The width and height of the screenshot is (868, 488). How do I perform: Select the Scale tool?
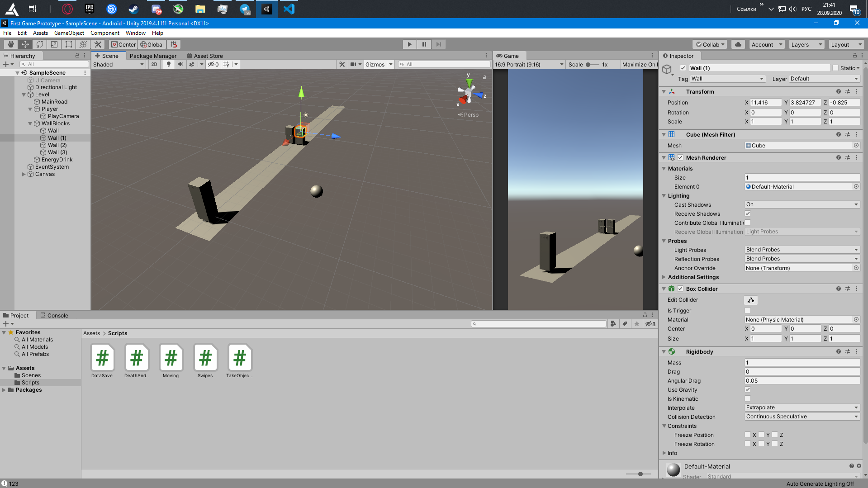click(54, 44)
